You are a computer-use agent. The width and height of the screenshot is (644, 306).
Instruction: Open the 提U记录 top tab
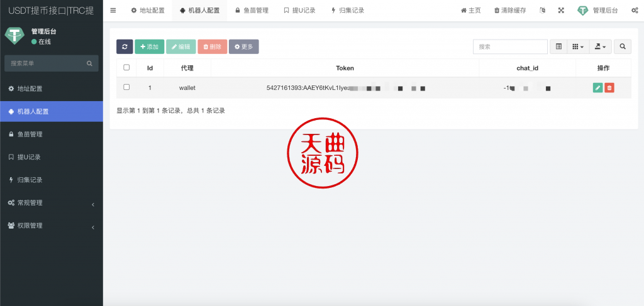pos(299,11)
